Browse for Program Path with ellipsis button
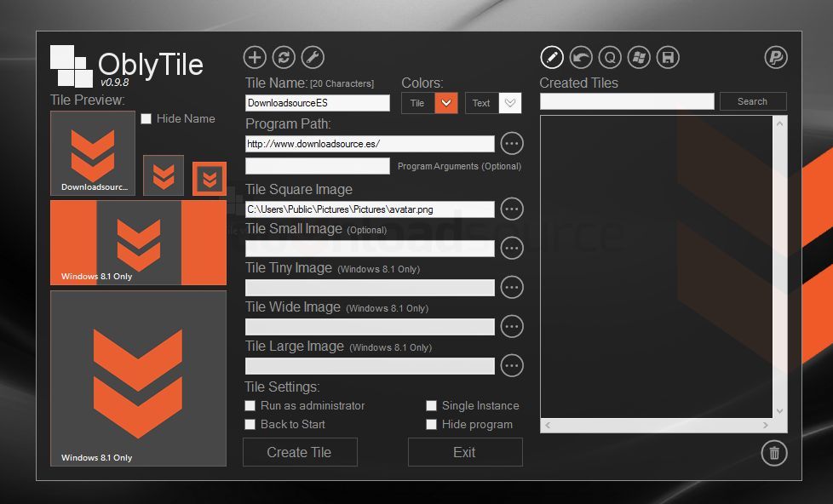The image size is (833, 504). click(512, 143)
